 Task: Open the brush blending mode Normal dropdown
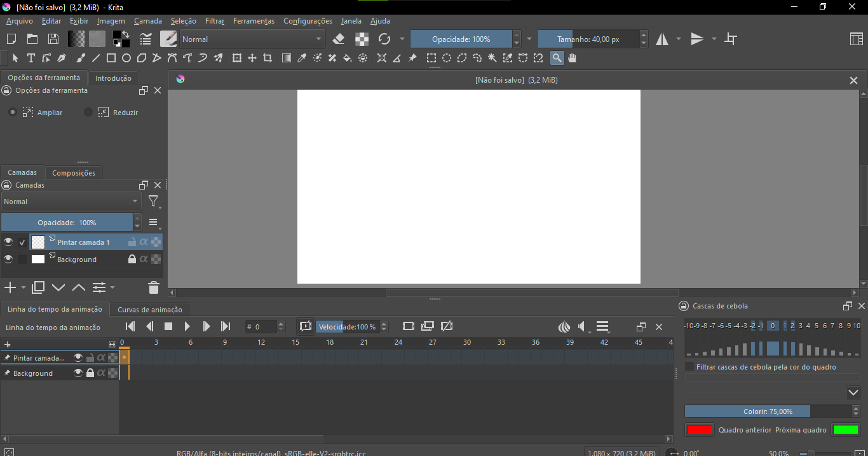pyautogui.click(x=252, y=39)
